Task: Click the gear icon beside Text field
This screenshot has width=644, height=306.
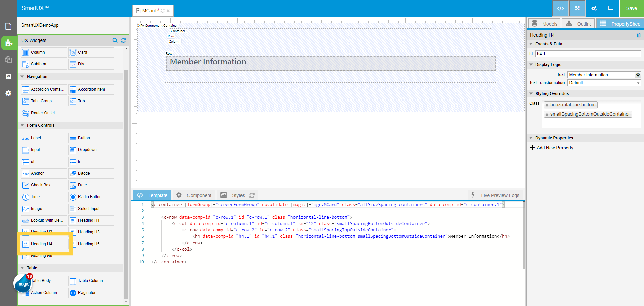Action: click(638, 75)
